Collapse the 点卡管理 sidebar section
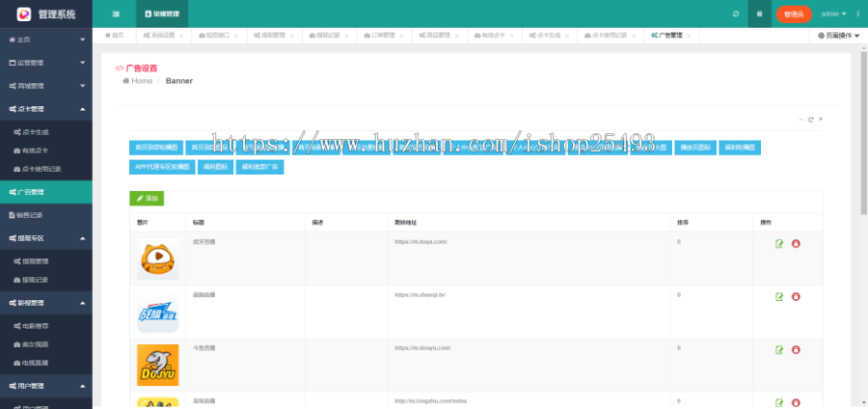This screenshot has height=409, width=868. pos(46,109)
